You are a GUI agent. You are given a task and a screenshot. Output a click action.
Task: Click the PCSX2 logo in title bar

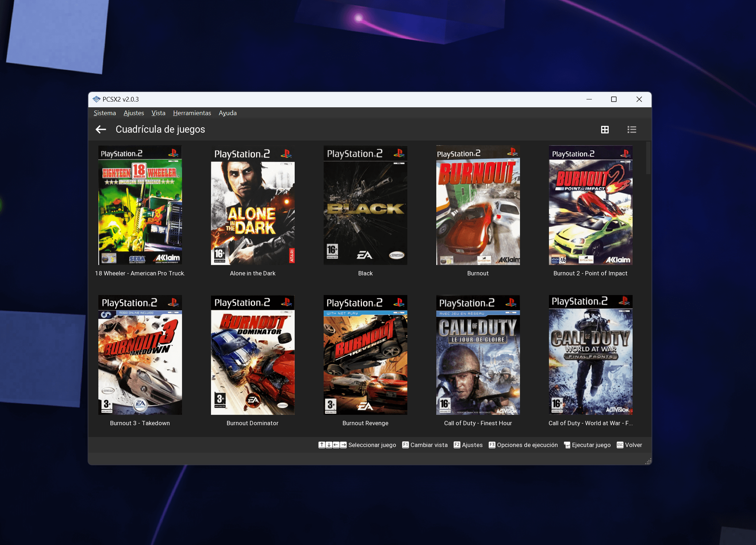pos(96,99)
